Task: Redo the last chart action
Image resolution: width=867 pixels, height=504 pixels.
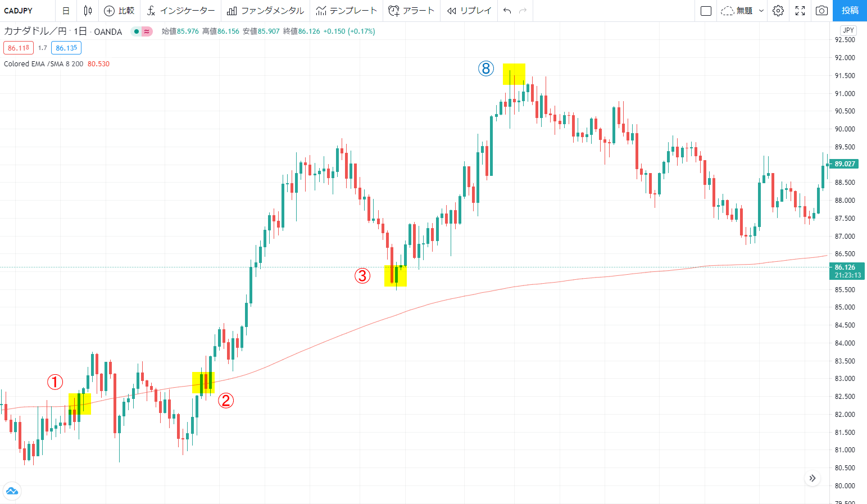Action: (523, 11)
